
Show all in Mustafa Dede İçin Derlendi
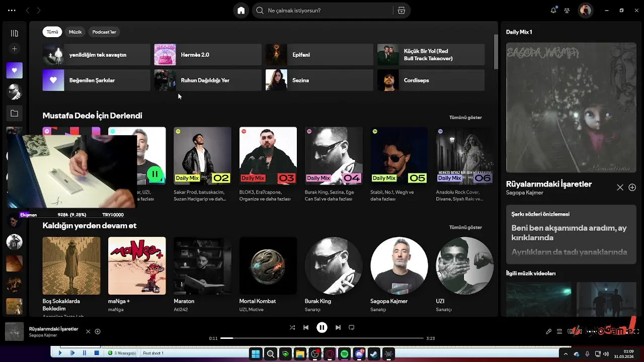click(x=465, y=118)
